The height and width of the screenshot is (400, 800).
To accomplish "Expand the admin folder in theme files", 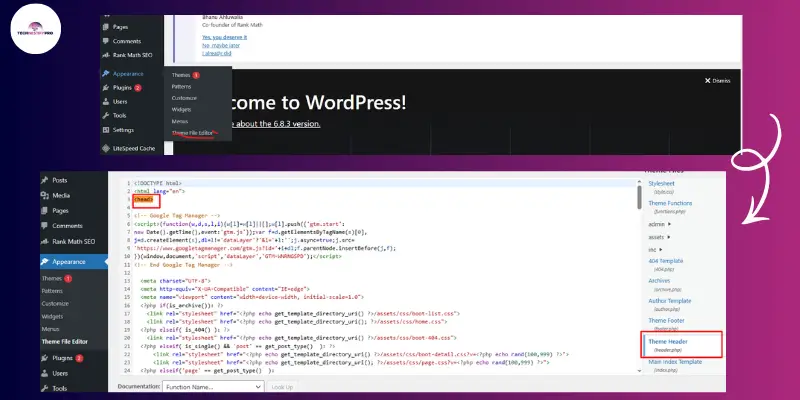I will pyautogui.click(x=659, y=224).
